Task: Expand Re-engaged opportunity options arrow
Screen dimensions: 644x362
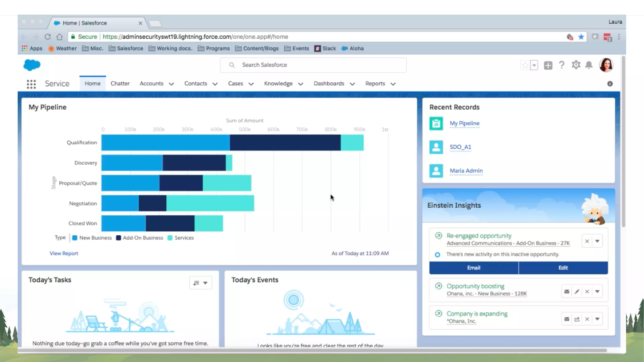Action: coord(597,241)
